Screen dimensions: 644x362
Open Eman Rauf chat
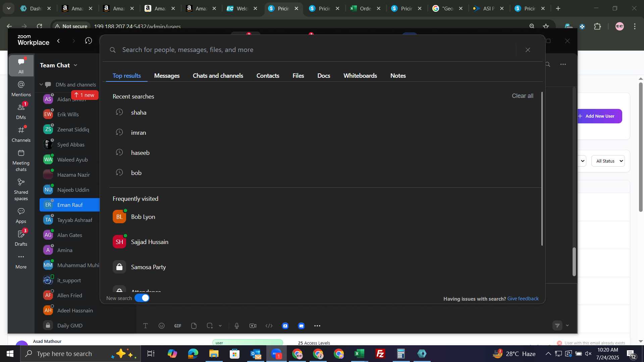click(70, 205)
